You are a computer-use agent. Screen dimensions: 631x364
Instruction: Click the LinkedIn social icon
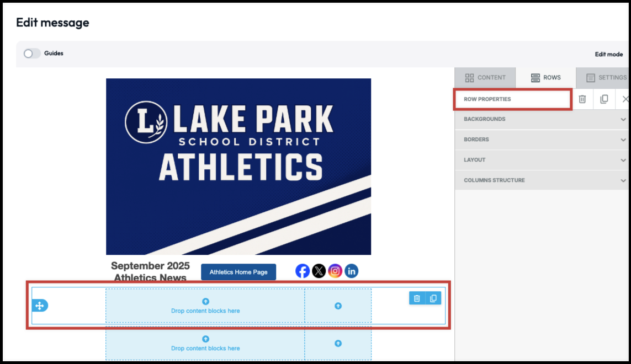click(352, 271)
